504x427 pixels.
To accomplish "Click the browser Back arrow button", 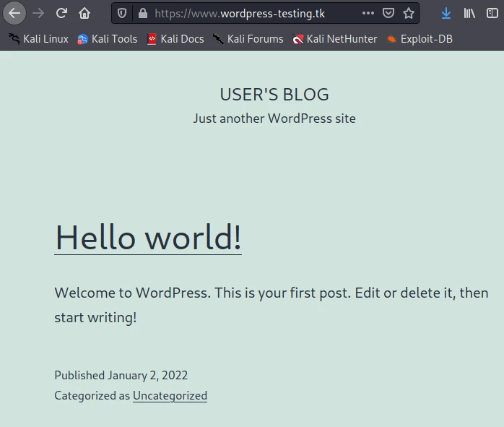I will tap(14, 13).
